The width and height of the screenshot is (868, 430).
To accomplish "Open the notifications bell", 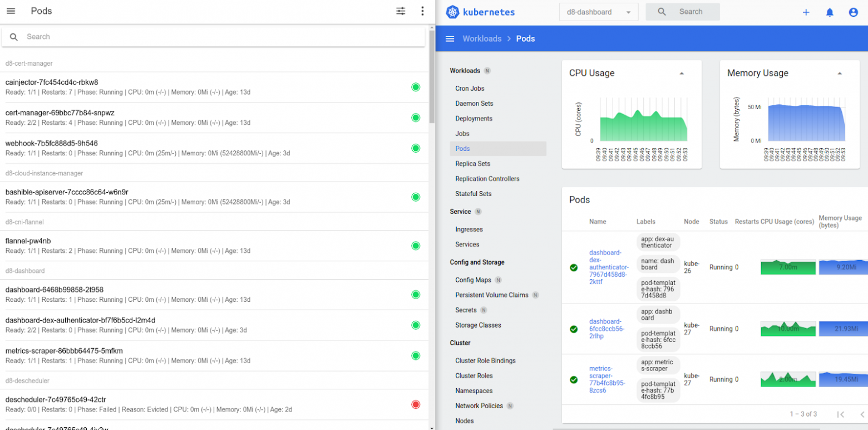I will (830, 12).
